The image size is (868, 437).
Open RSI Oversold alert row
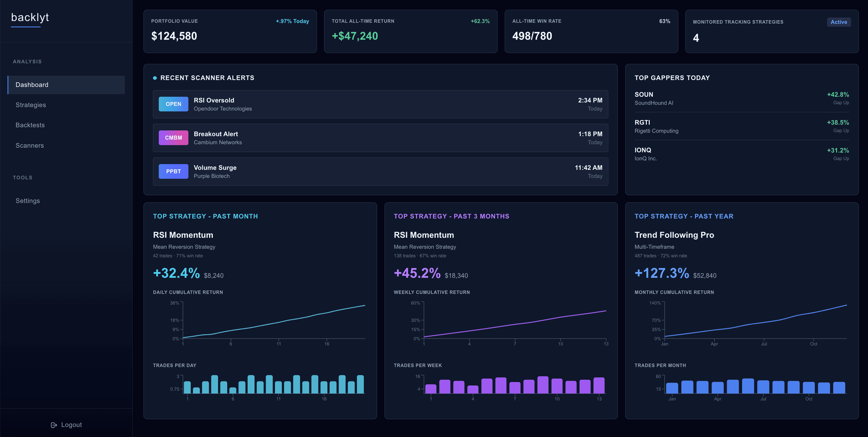click(x=380, y=104)
